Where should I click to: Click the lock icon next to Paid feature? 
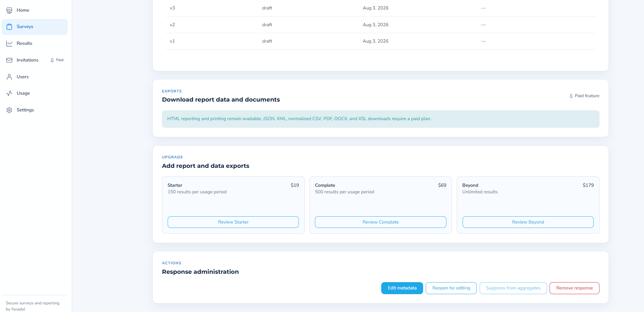click(x=571, y=96)
